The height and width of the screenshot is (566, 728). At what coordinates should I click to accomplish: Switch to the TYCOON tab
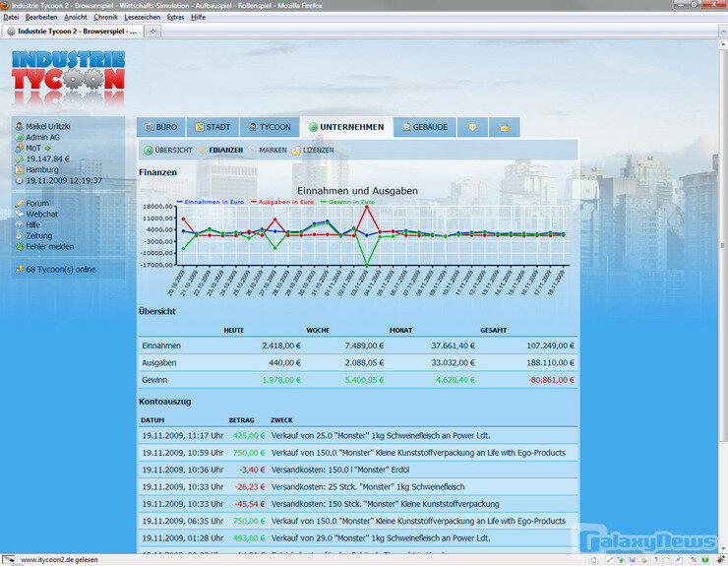point(270,127)
